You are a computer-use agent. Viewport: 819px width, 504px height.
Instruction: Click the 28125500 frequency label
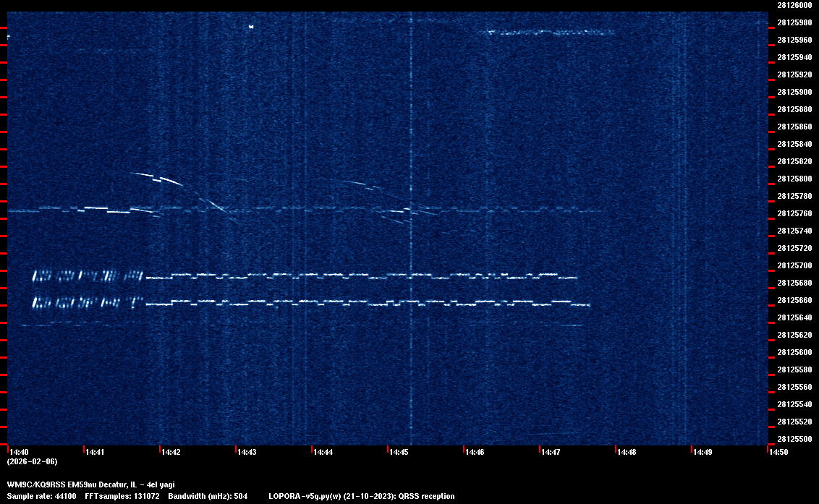794,439
